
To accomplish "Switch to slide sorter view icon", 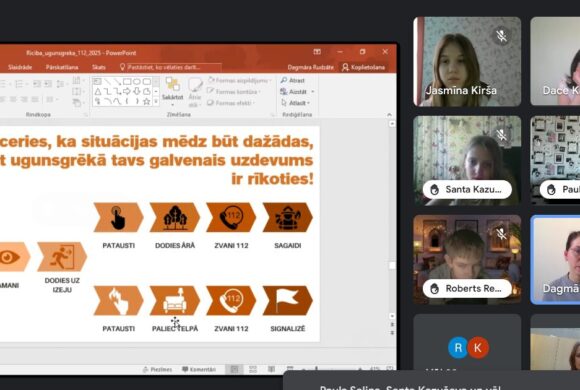I will click(x=253, y=369).
